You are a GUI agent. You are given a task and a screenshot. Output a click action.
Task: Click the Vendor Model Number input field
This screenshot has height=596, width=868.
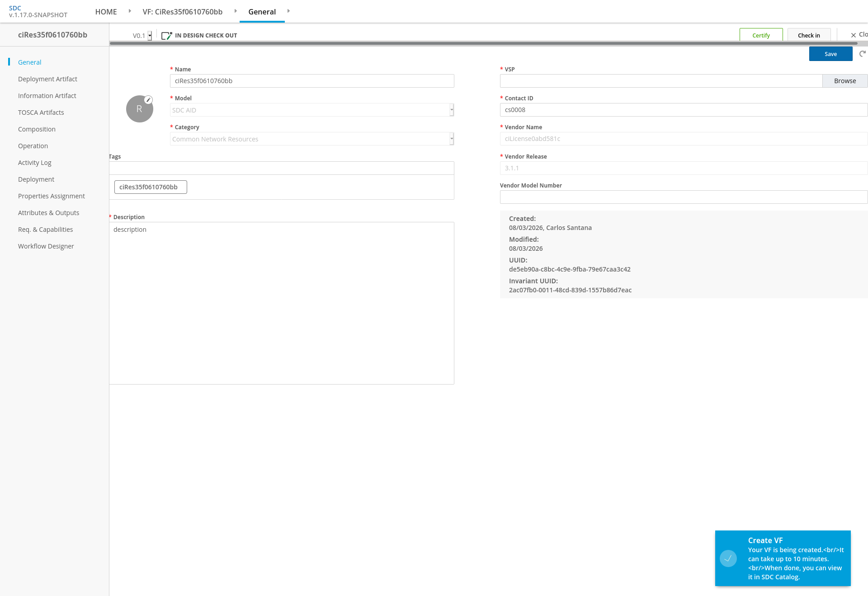click(684, 197)
